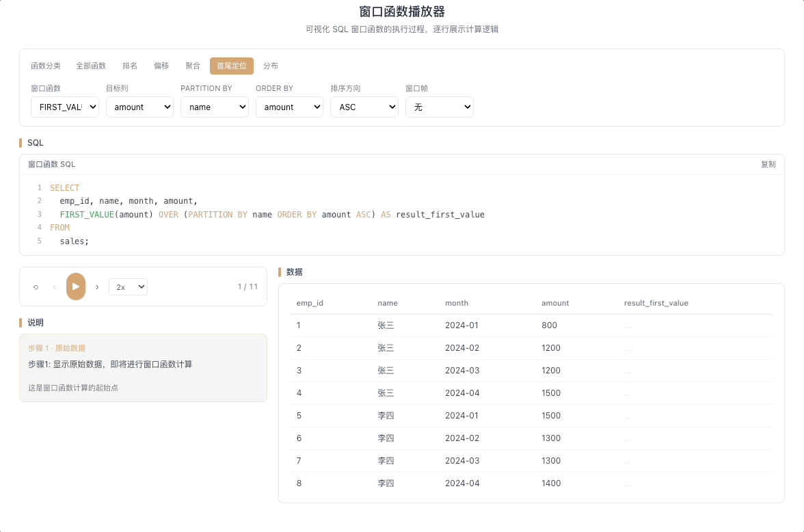This screenshot has height=532, width=804.
Task: Click the amount column header
Action: 555,303
